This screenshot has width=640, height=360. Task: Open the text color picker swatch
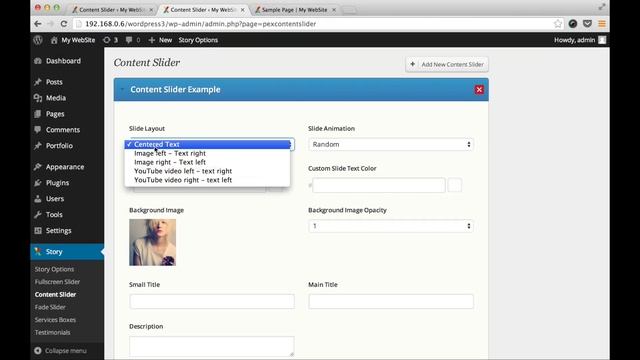[x=455, y=185]
